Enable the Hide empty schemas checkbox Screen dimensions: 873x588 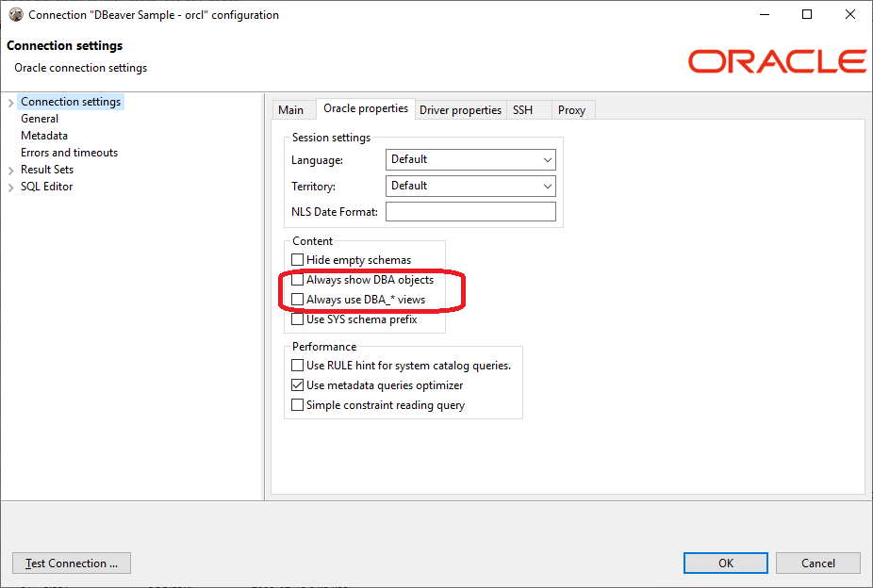[x=298, y=260]
